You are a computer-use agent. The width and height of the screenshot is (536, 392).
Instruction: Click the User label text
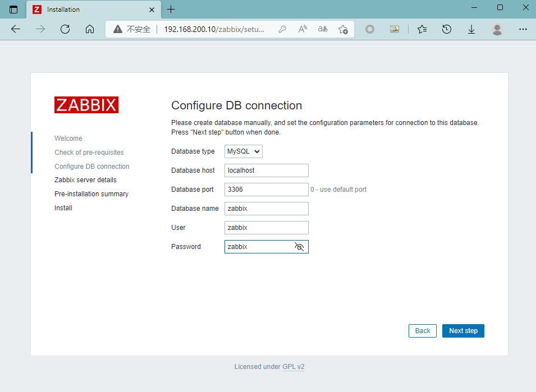[178, 228]
